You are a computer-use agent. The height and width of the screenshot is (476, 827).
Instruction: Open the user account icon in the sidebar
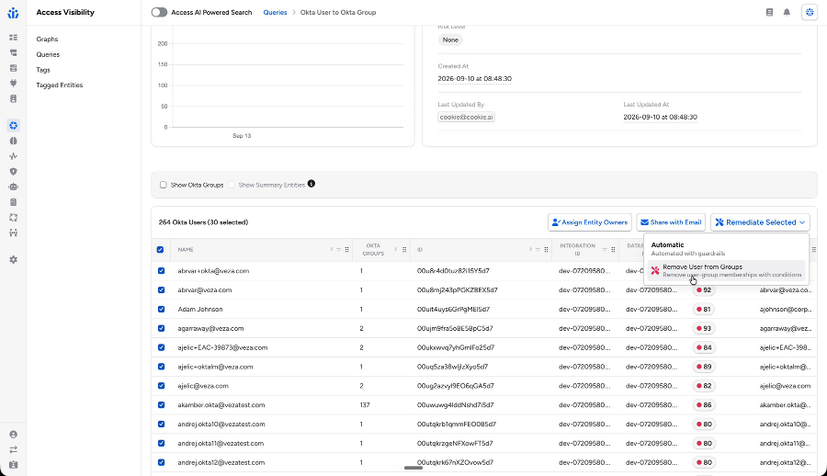click(x=13, y=434)
